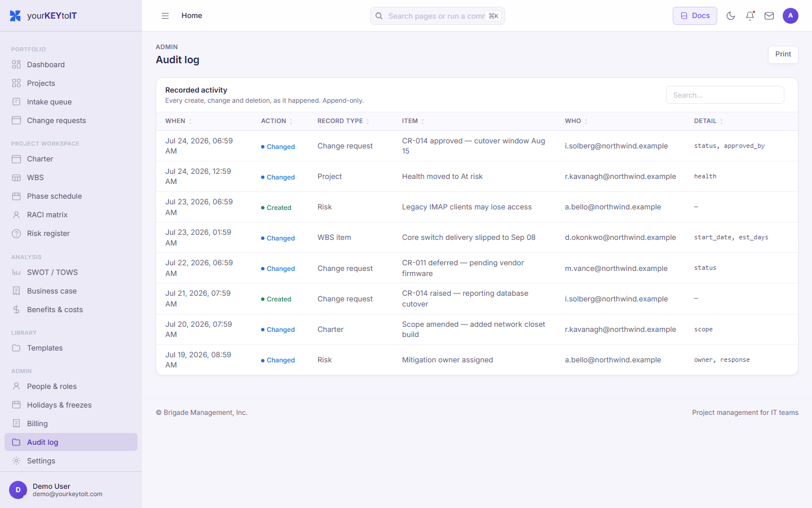This screenshot has height=508, width=812.
Task: Toggle the sidebar hamburger menu
Action: pos(165,16)
